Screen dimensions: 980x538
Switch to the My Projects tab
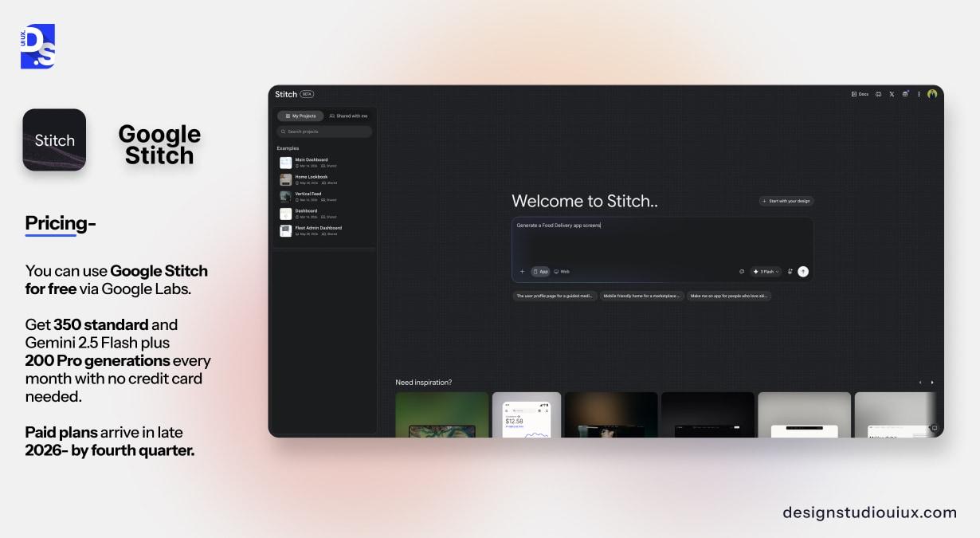point(300,116)
